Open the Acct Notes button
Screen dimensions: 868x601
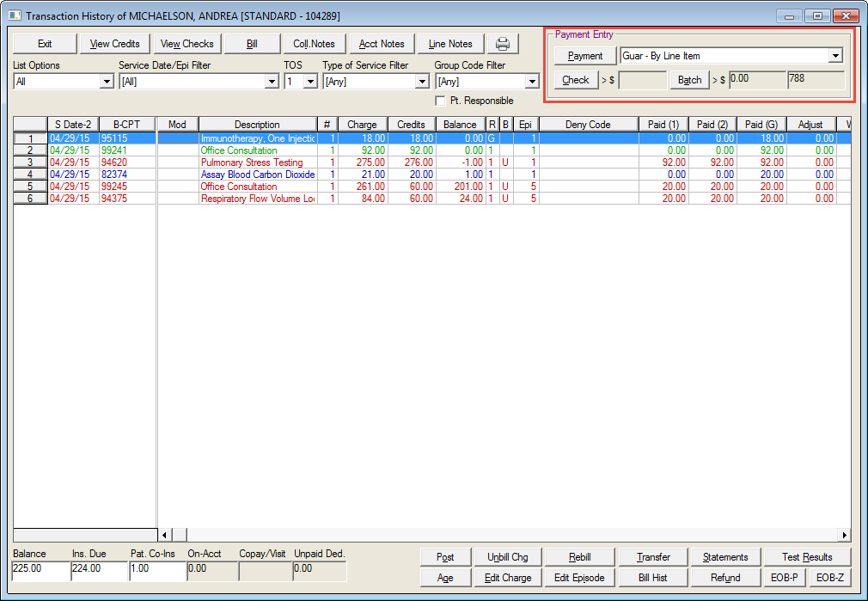pyautogui.click(x=382, y=44)
